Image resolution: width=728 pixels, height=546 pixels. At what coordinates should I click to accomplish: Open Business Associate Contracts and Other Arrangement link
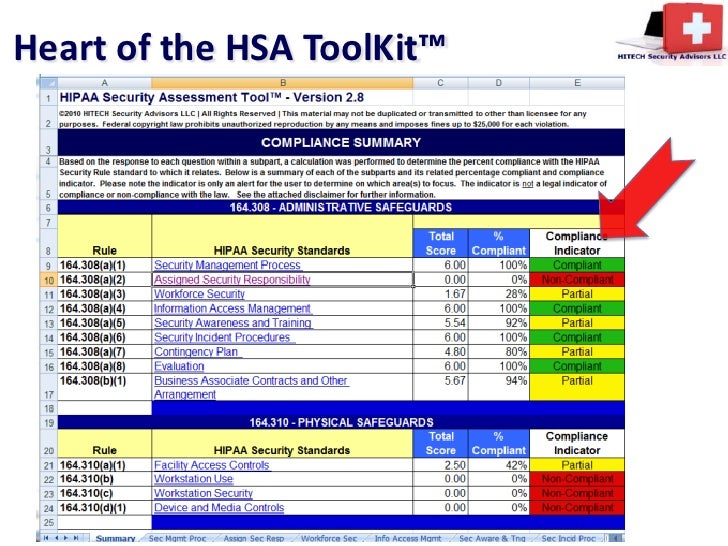tap(251, 387)
